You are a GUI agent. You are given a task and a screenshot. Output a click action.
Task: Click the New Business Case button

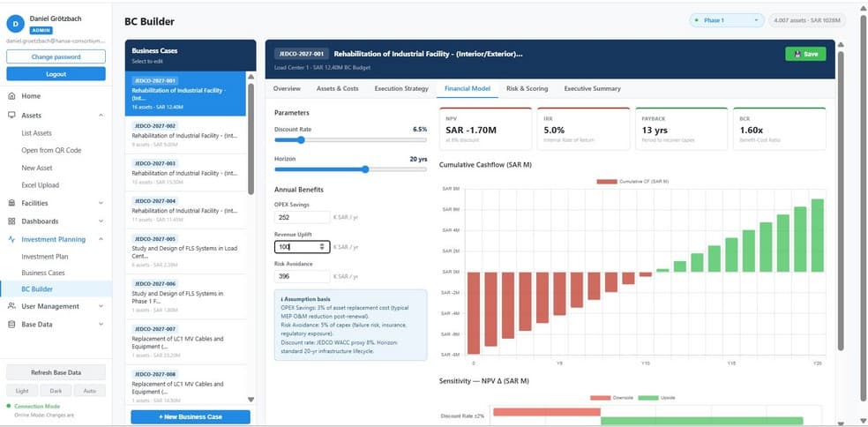coord(191,416)
